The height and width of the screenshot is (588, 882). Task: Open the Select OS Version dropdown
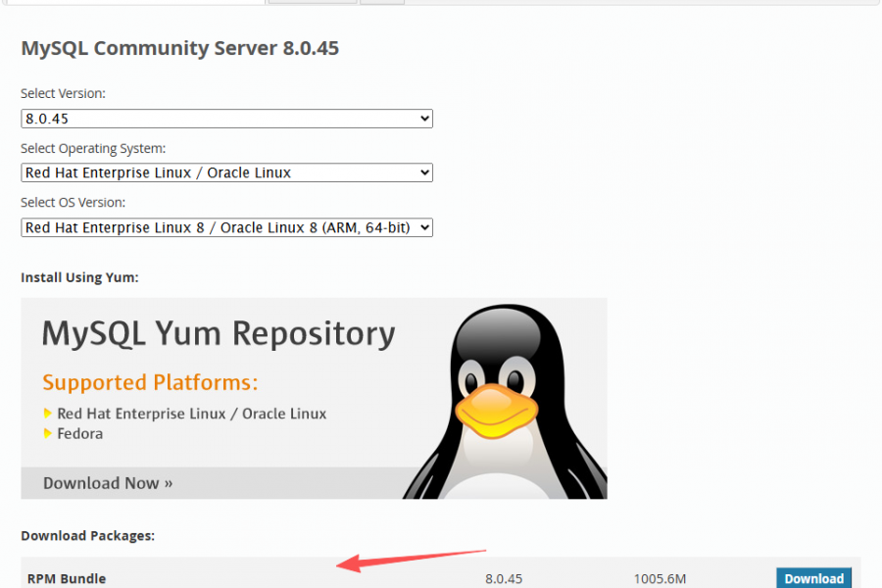225,227
